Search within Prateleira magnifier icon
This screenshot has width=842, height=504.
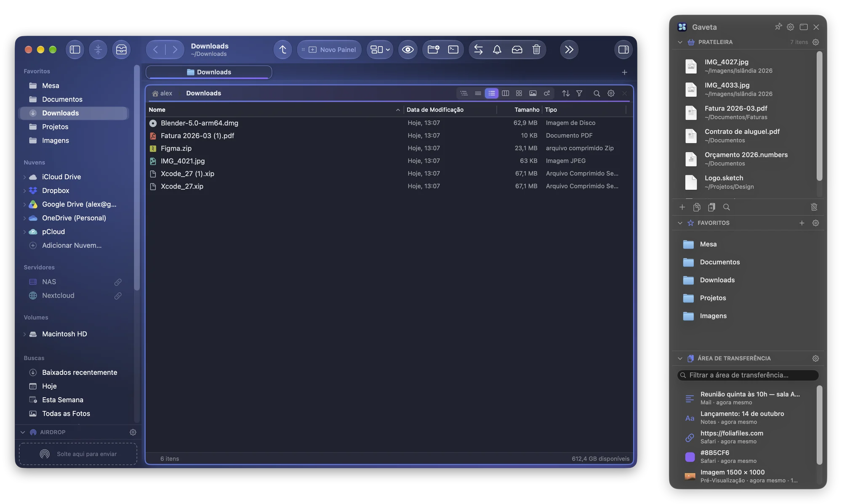click(726, 207)
